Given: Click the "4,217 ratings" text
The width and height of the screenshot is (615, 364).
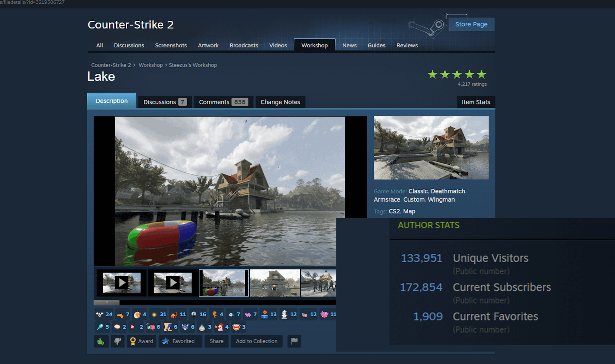Looking at the screenshot, I should click(x=472, y=84).
